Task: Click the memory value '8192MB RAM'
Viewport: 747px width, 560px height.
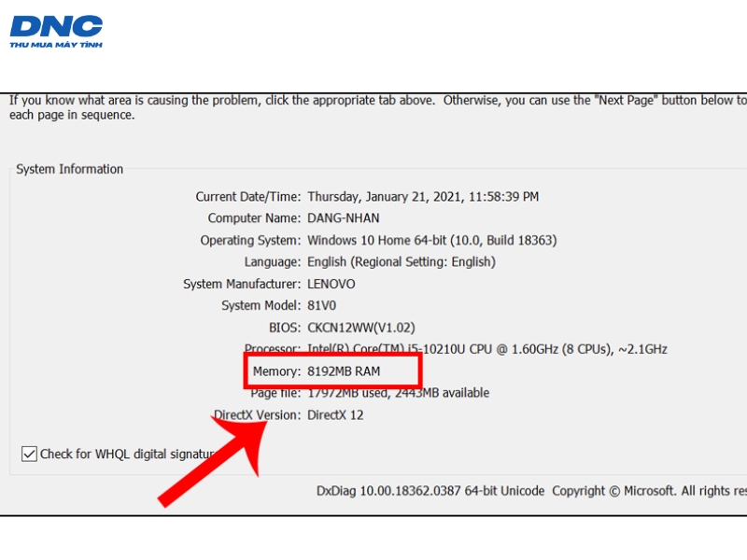Action: pyautogui.click(x=344, y=371)
